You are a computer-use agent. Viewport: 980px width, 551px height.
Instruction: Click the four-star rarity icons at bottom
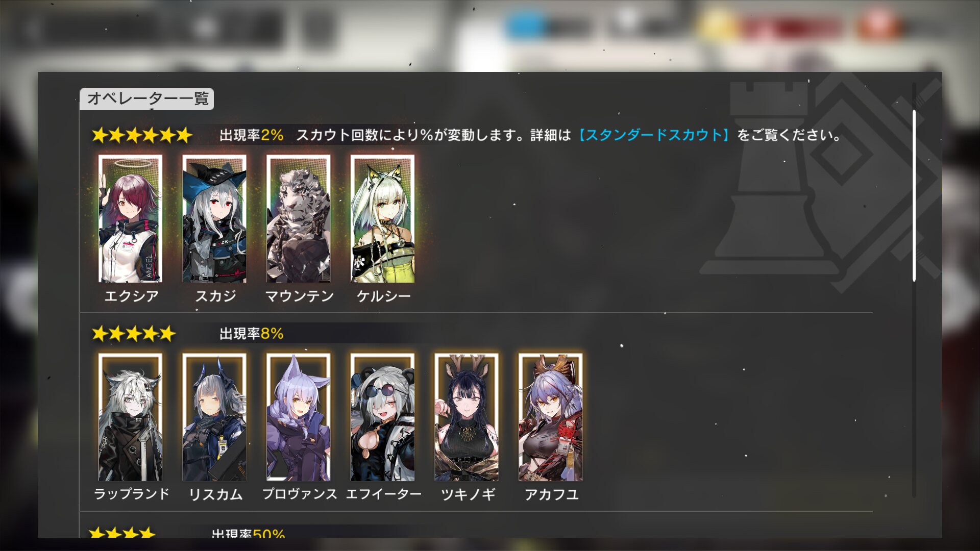click(122, 532)
